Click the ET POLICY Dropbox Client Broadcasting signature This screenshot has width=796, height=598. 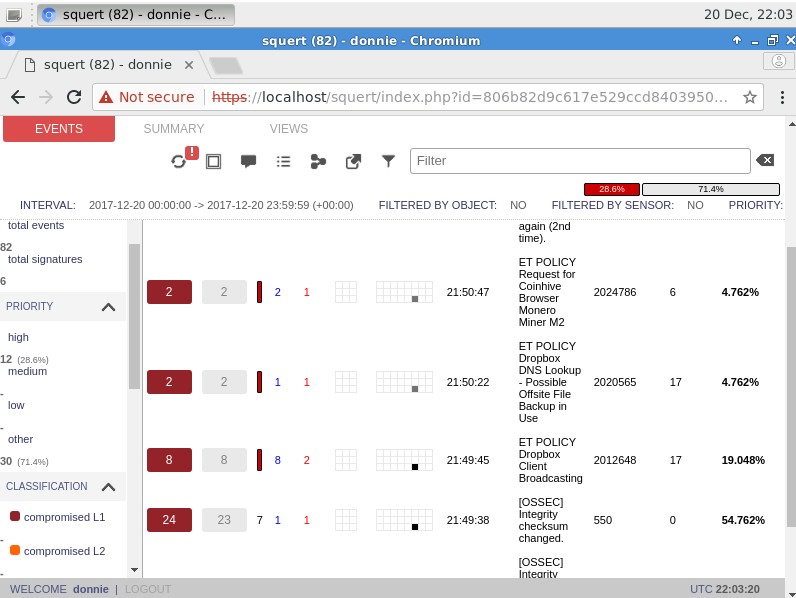550,460
